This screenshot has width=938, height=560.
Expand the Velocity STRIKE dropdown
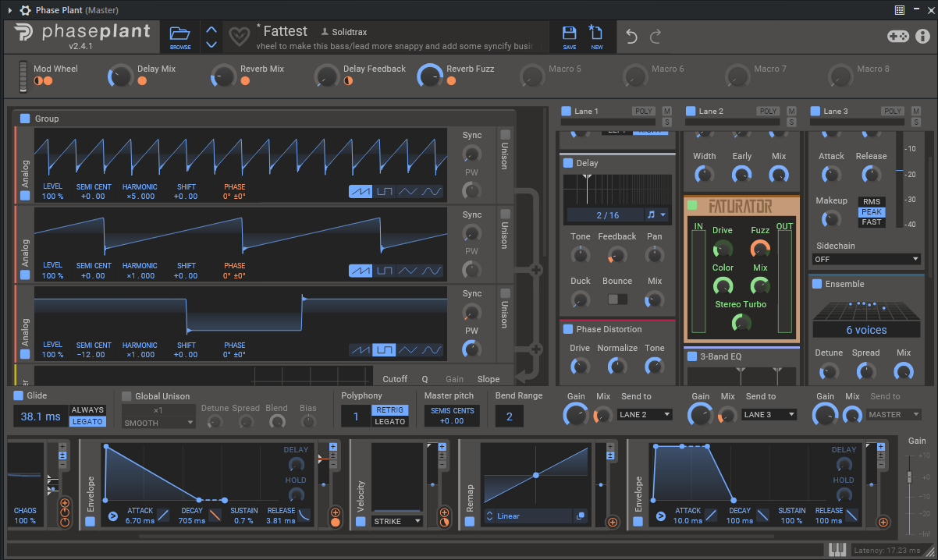(398, 521)
